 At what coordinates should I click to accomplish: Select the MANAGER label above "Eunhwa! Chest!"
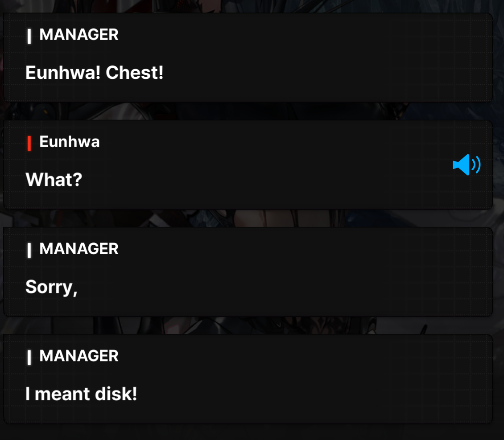[79, 35]
